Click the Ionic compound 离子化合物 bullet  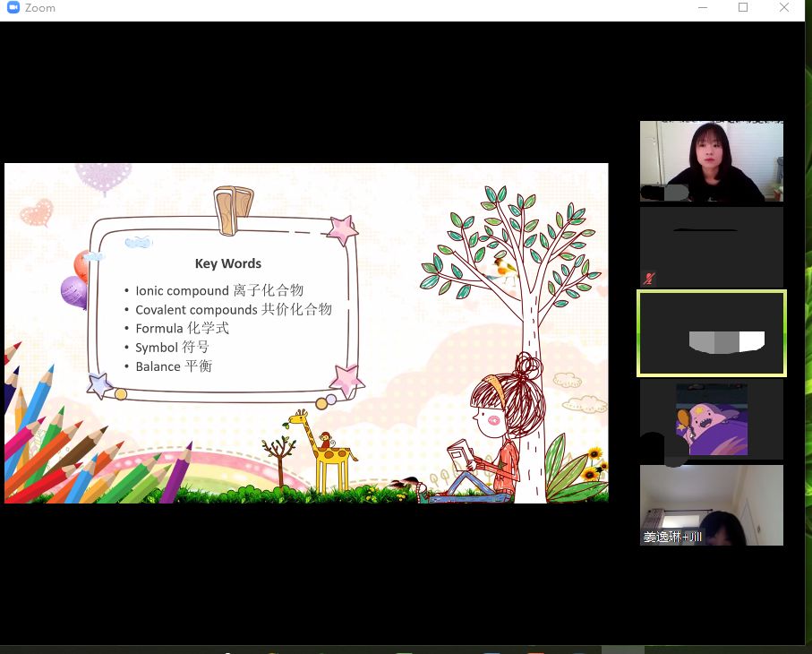(x=219, y=290)
